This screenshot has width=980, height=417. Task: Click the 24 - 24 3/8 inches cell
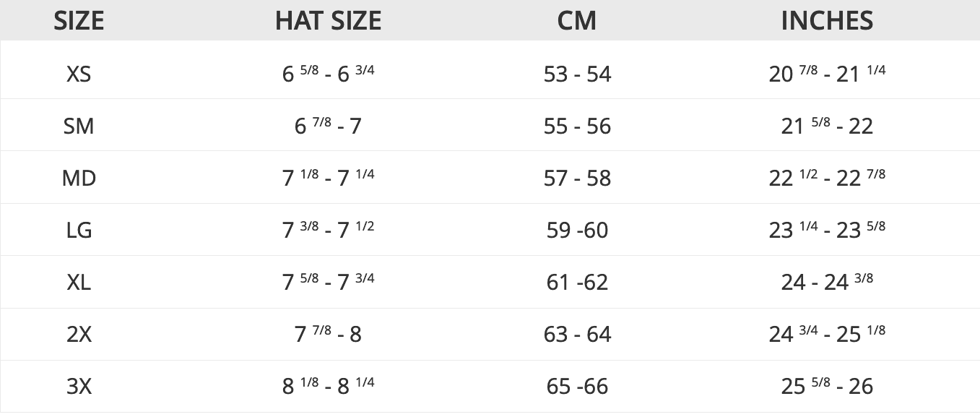(x=827, y=282)
